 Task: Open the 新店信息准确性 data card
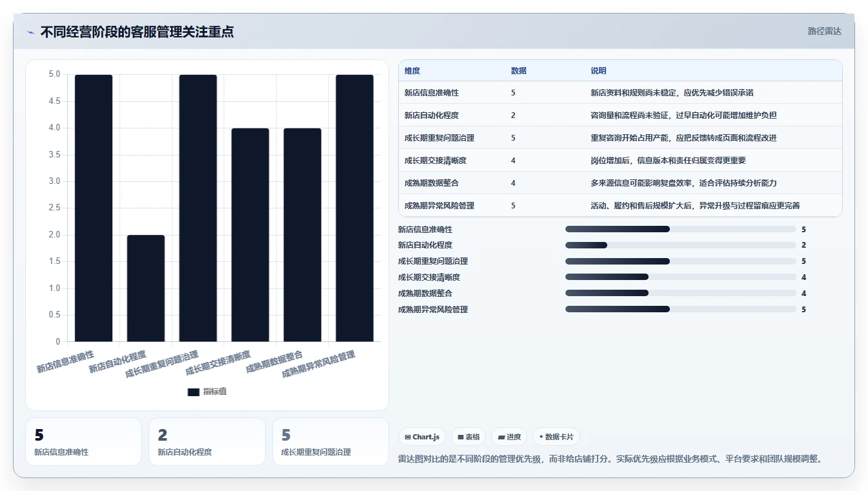tap(83, 442)
